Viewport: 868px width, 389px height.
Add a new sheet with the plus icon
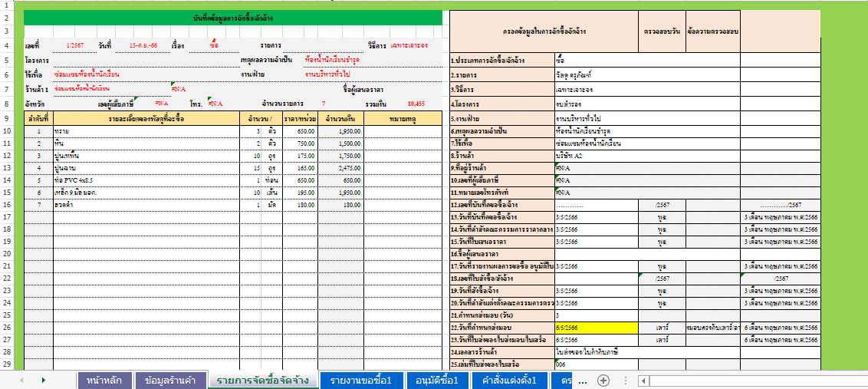click(603, 381)
